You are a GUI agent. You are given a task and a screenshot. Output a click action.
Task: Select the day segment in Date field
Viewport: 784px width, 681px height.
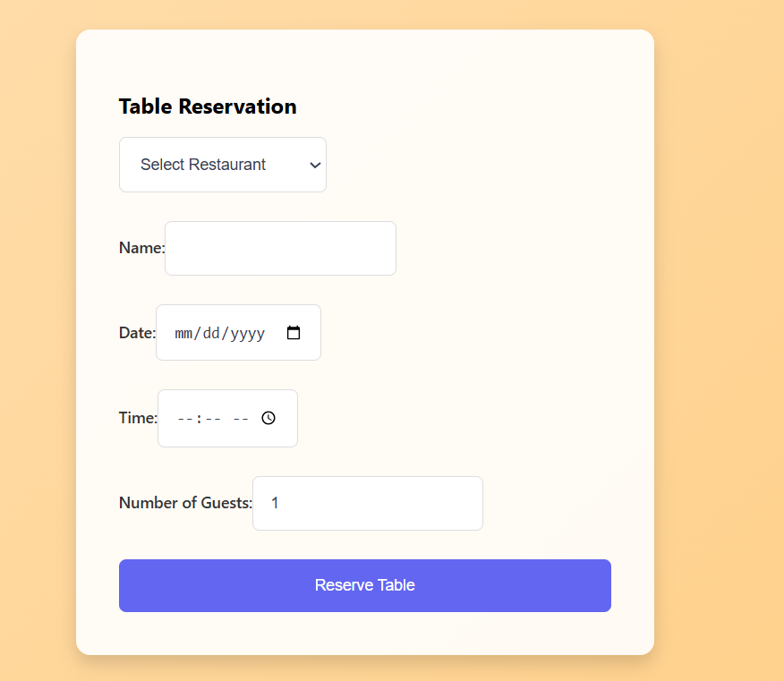(211, 334)
